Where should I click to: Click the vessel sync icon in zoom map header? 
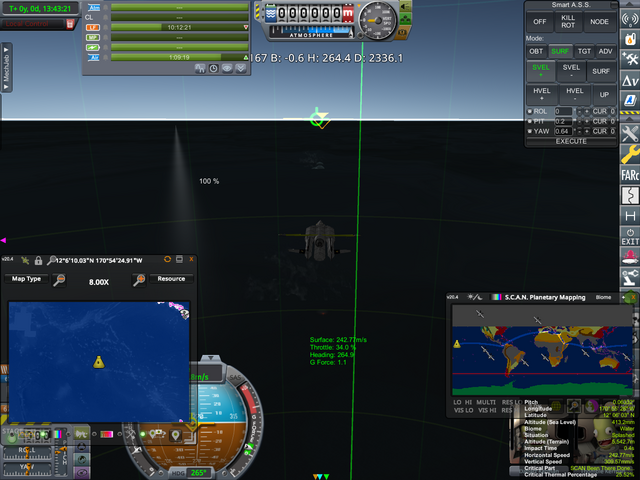25,260
